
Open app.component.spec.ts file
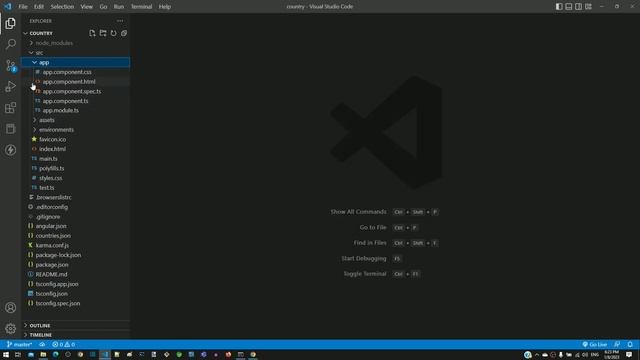coord(76,91)
